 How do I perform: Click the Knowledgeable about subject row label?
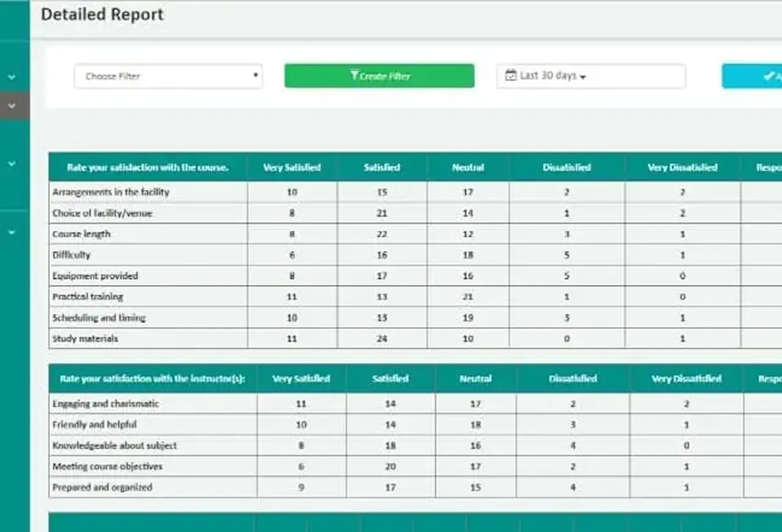point(114,445)
